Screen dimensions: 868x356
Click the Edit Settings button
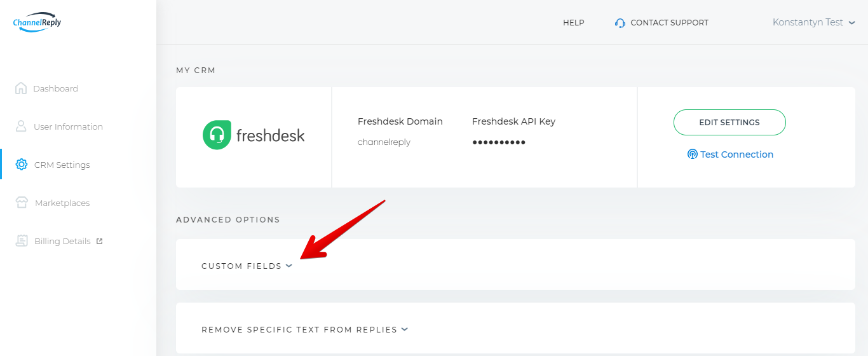[x=729, y=123]
